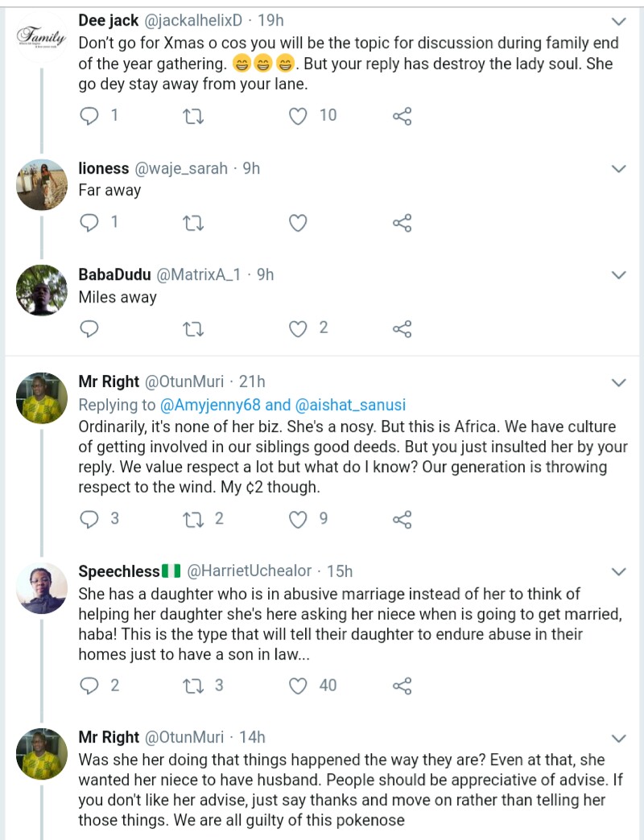Share BabaDudu's "Miles away" tweet

(x=402, y=328)
